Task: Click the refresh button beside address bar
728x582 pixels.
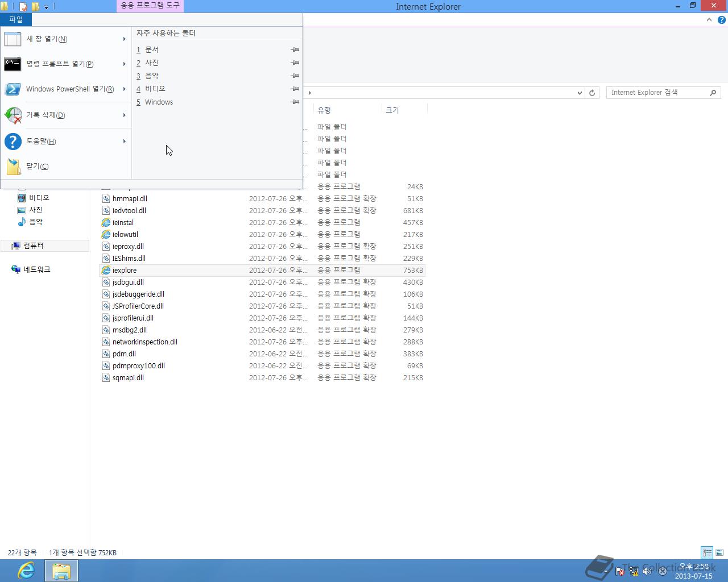Action: click(592, 93)
